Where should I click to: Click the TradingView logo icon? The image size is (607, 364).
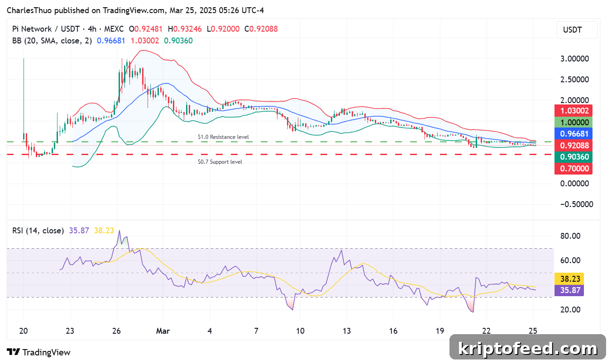[13, 352]
